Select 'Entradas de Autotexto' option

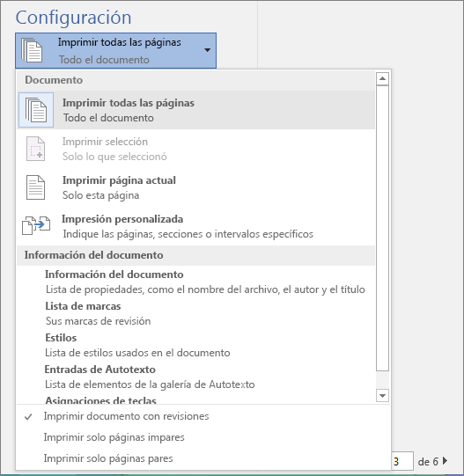tap(196, 377)
